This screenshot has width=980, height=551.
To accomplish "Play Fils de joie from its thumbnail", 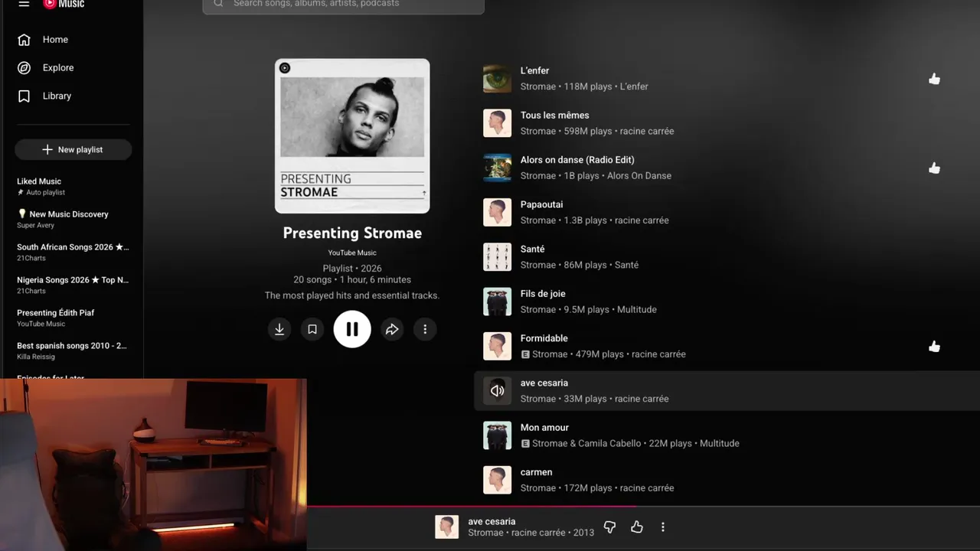I will point(497,302).
